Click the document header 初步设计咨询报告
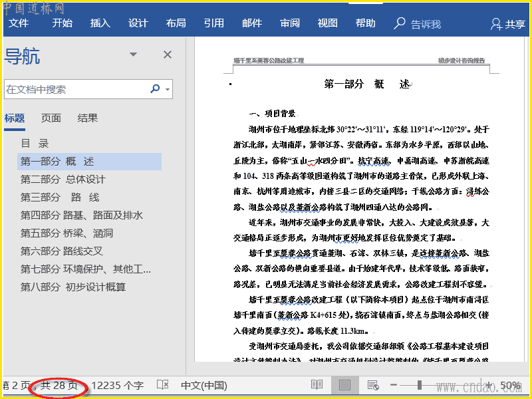 coord(462,61)
